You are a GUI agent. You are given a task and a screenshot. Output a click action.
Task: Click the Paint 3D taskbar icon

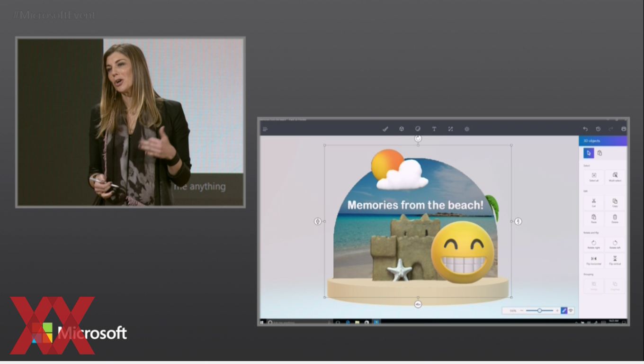coord(376,322)
